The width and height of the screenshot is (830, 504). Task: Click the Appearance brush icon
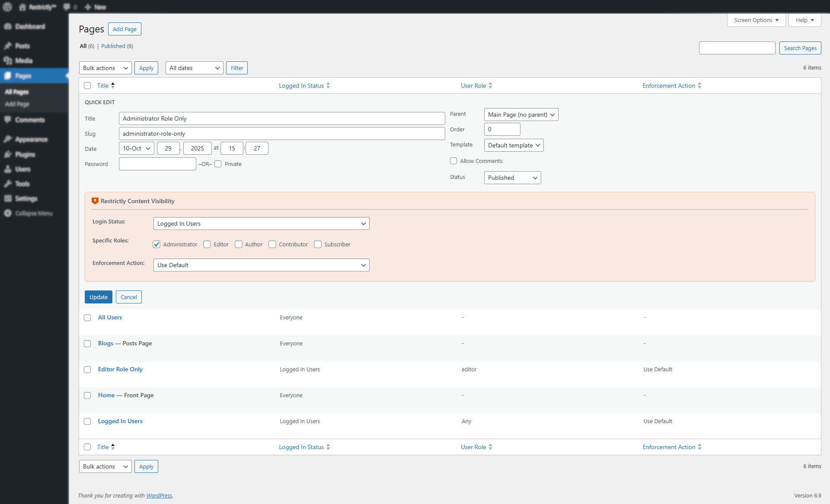8,139
